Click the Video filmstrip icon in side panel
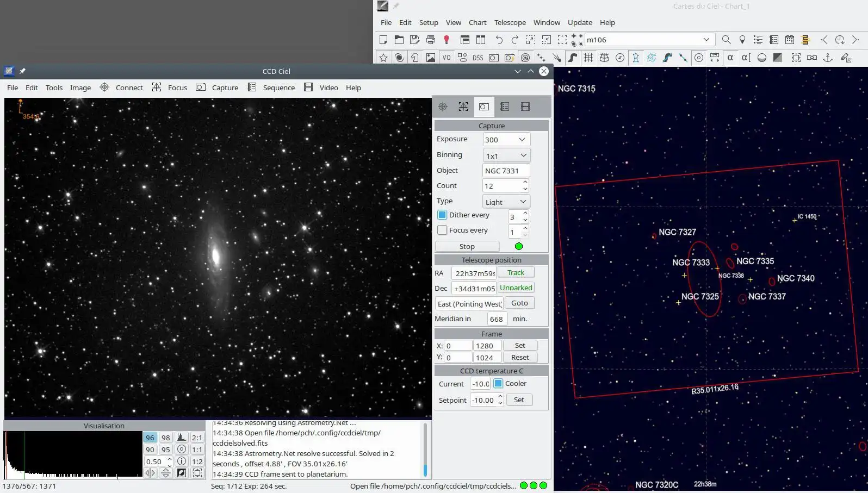The image size is (868, 493). click(525, 107)
